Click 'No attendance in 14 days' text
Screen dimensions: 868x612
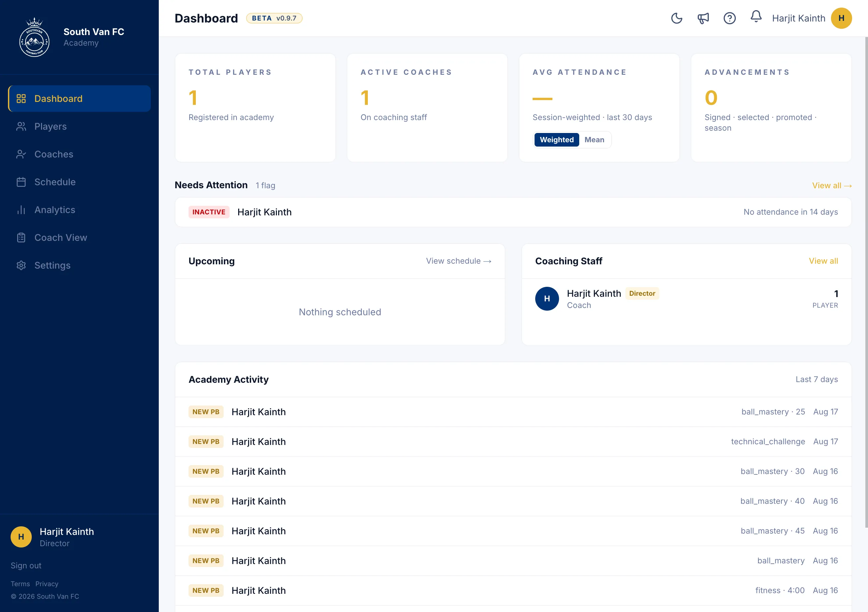pyautogui.click(x=791, y=212)
